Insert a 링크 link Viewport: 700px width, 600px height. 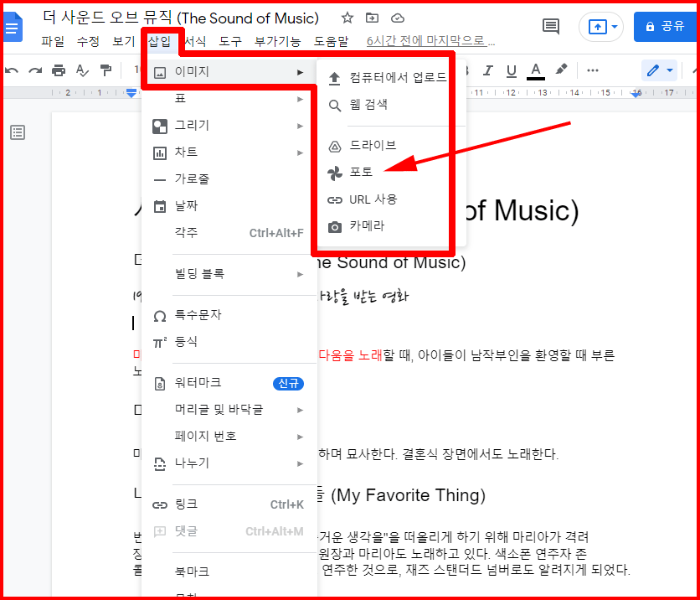coord(229,504)
